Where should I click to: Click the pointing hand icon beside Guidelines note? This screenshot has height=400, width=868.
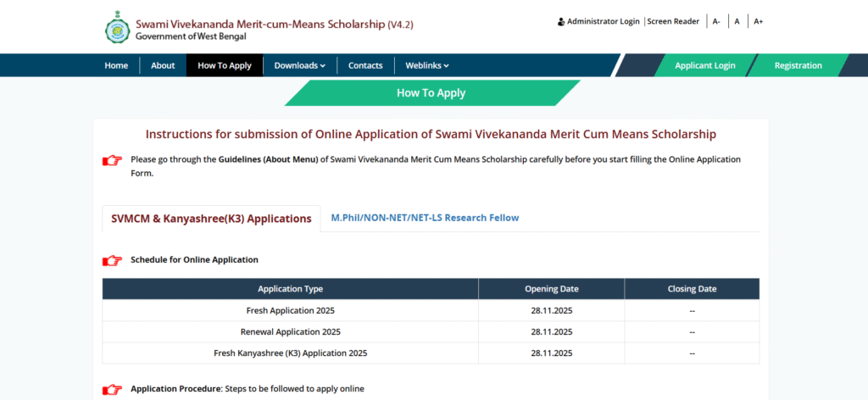(113, 160)
